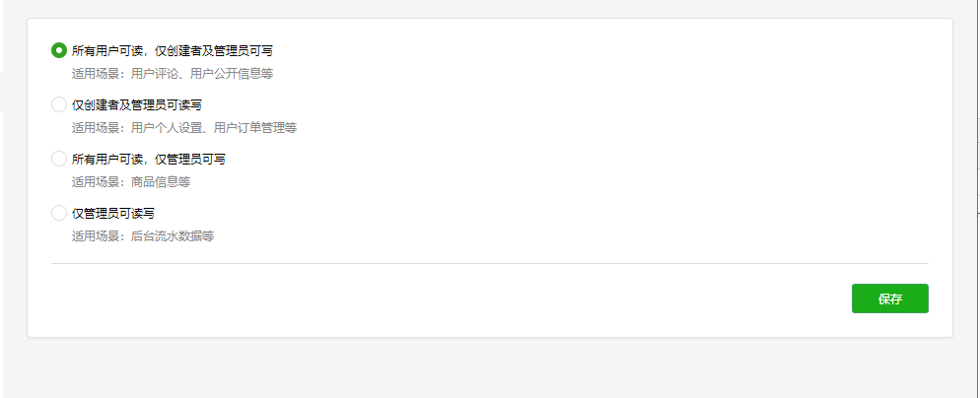Enable the 仅管理员可读写 radio option

tap(59, 213)
